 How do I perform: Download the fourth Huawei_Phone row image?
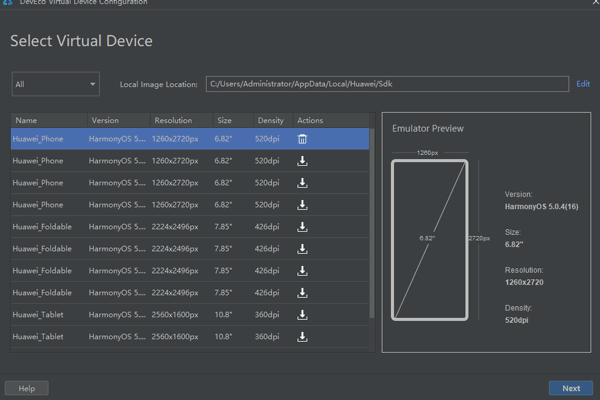(x=303, y=205)
